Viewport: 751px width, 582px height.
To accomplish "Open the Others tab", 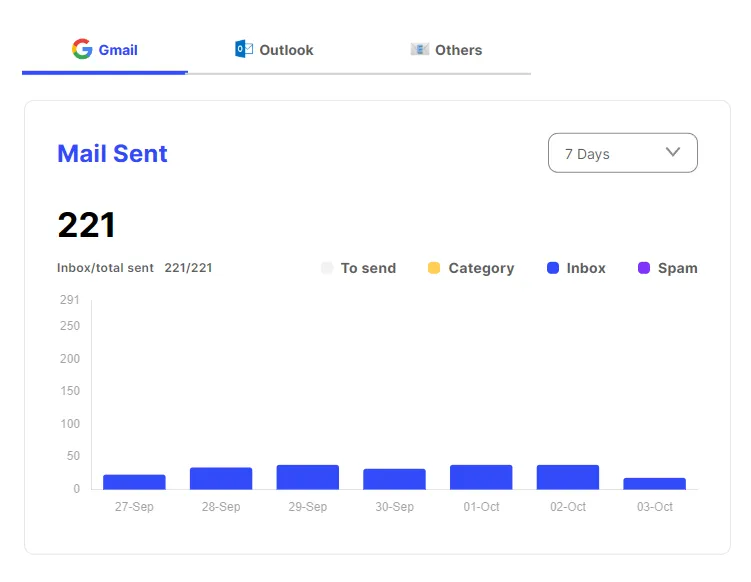I will coord(446,50).
